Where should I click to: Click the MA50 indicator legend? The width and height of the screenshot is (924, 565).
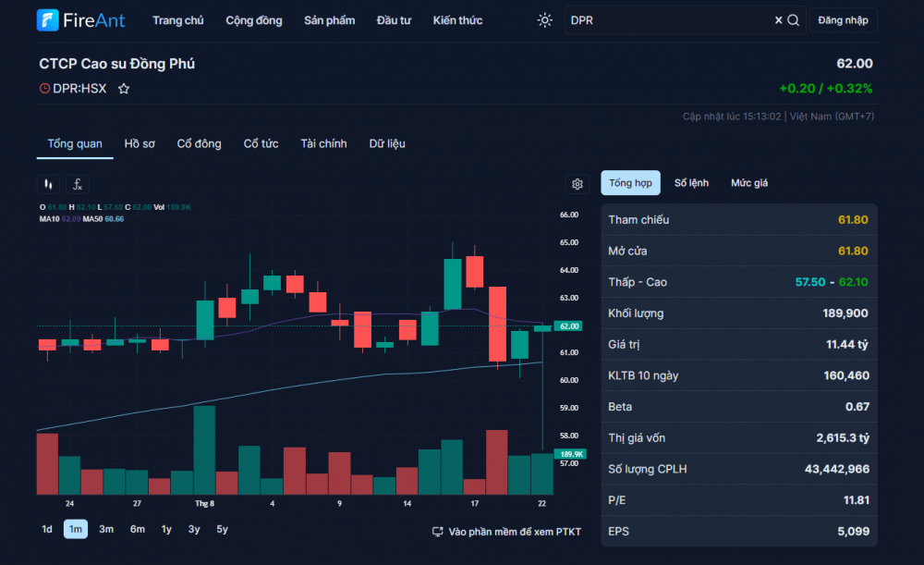click(x=103, y=219)
